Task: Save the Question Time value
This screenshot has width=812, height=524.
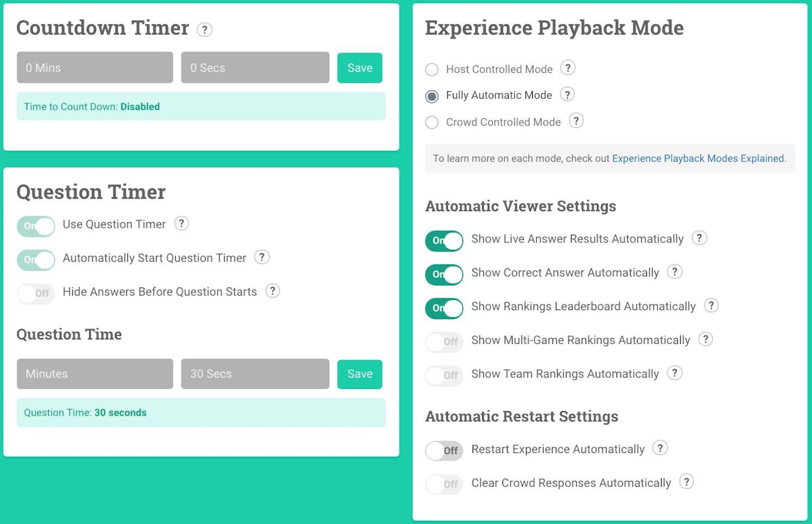Action: point(360,374)
